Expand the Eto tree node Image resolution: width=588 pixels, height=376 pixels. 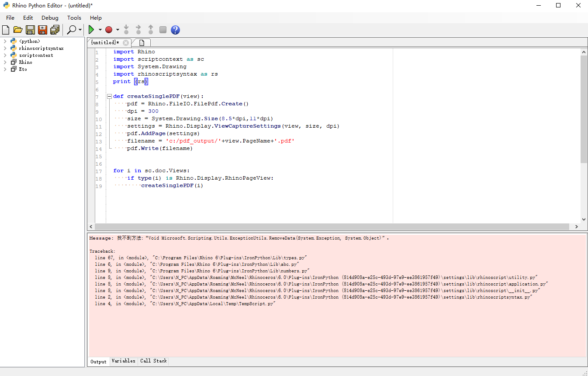click(x=5, y=69)
